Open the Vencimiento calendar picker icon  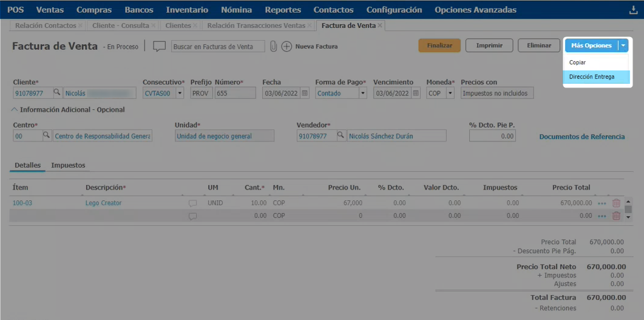click(416, 93)
